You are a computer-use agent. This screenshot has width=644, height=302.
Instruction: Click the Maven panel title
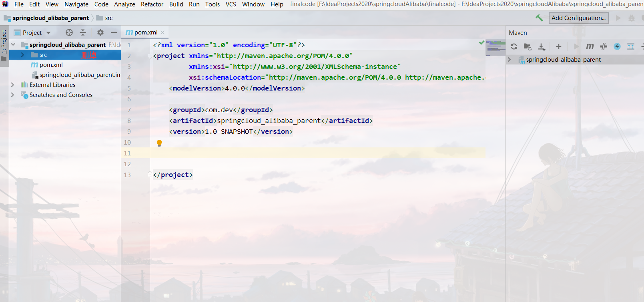[518, 33]
